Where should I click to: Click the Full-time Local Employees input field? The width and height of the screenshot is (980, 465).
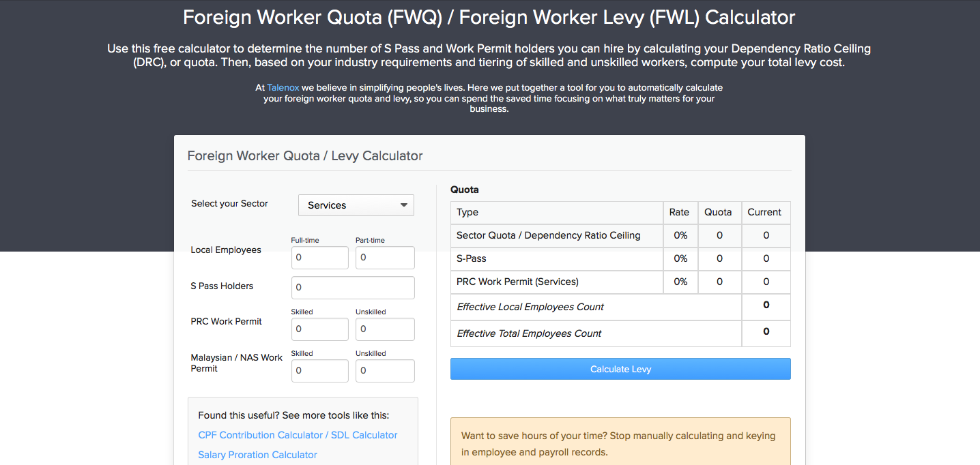tap(319, 257)
